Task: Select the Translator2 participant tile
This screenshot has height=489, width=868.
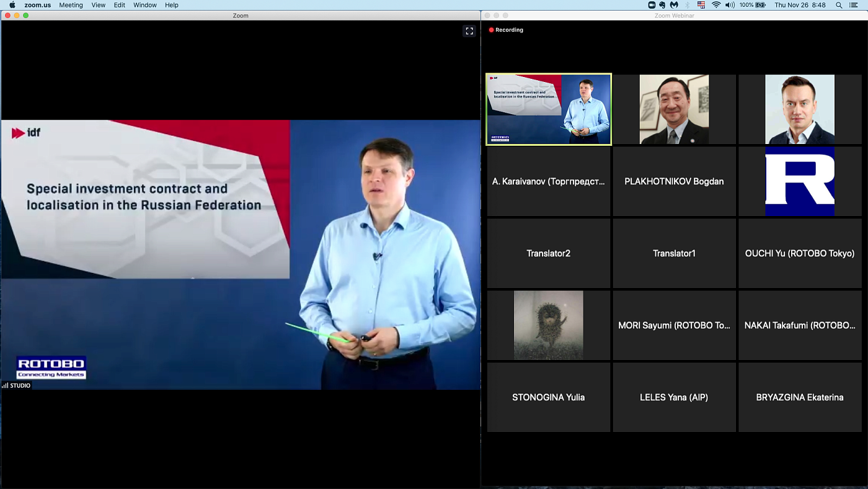Action: pos(549,253)
